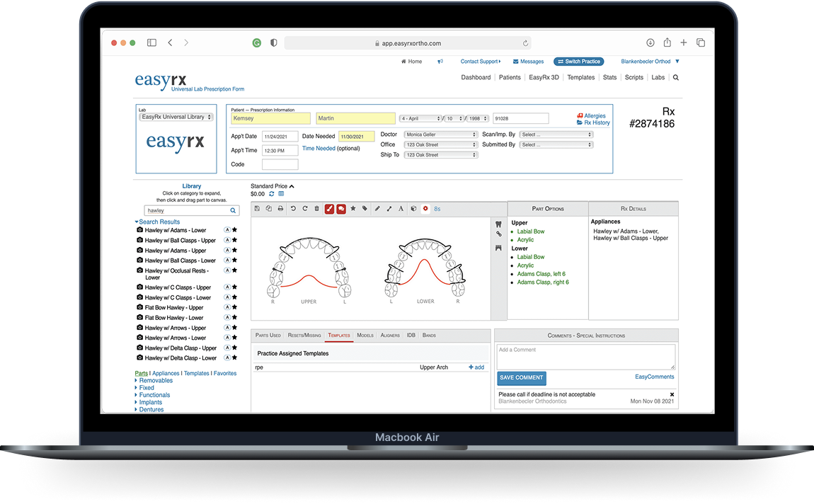Undo the last canvas action

pyautogui.click(x=293, y=209)
